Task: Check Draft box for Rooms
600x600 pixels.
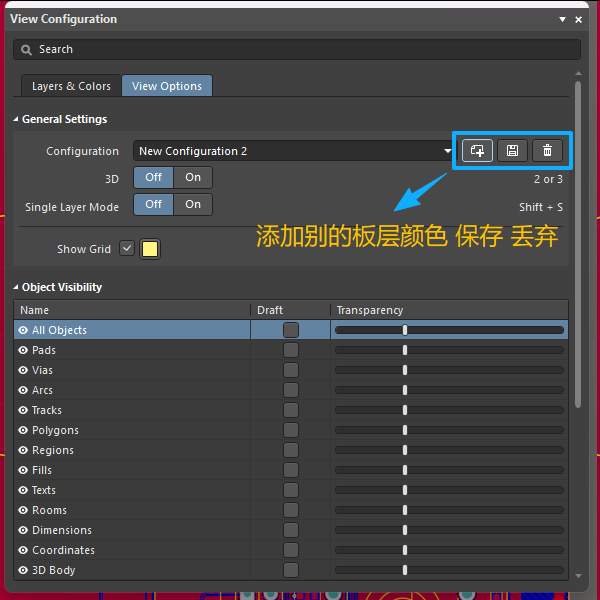Action: click(291, 510)
